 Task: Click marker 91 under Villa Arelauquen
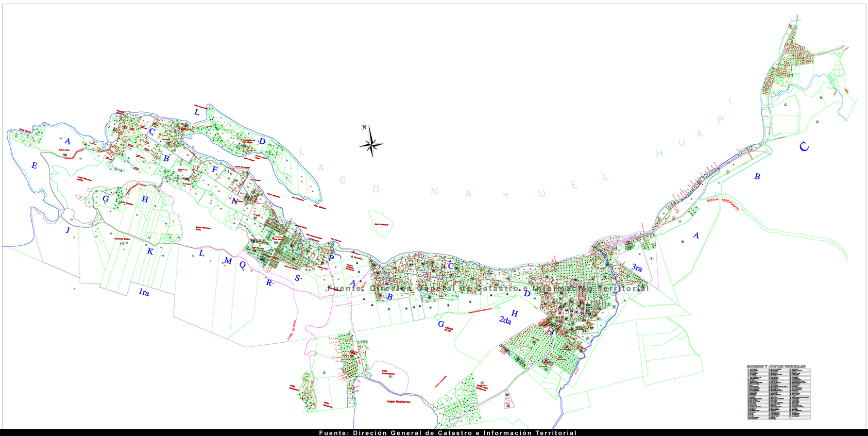[x=390, y=377]
